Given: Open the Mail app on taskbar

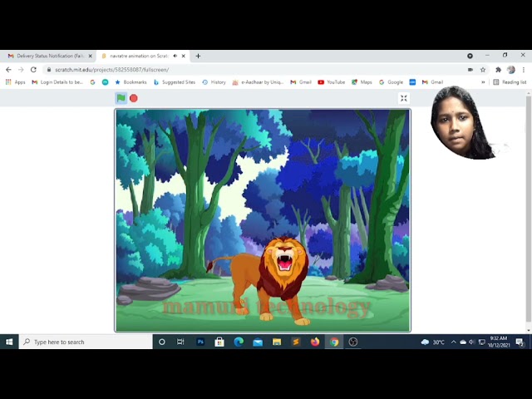Looking at the screenshot, I should point(258,342).
